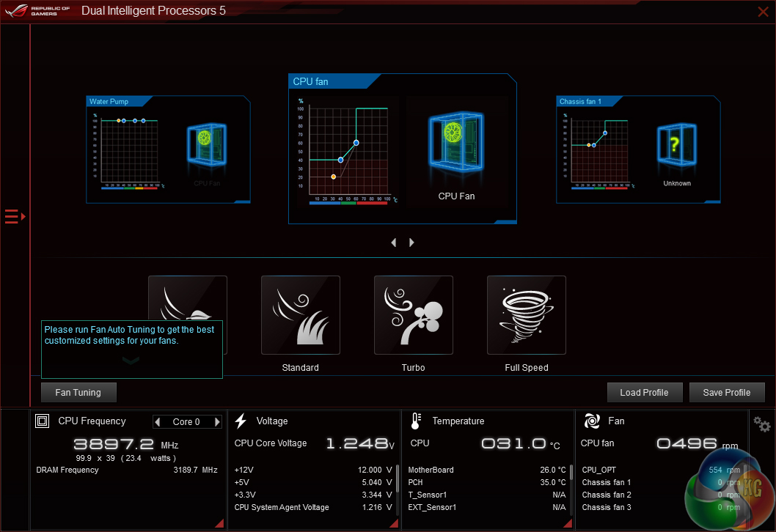
Task: Click the Unknown chassis fan case icon
Action: (676, 145)
